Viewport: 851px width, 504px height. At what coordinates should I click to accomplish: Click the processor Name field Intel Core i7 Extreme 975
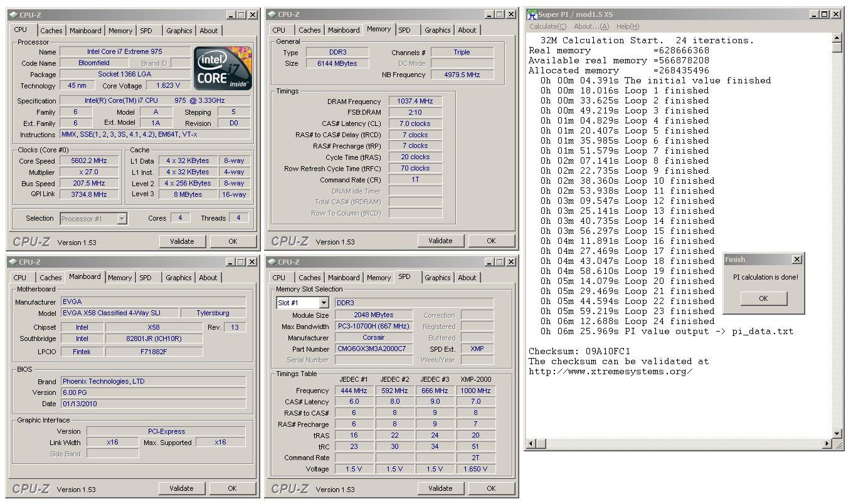tap(125, 52)
